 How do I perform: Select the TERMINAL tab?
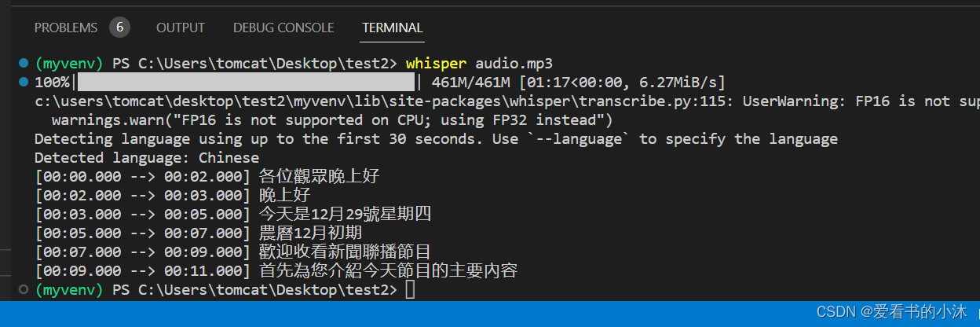point(393,28)
